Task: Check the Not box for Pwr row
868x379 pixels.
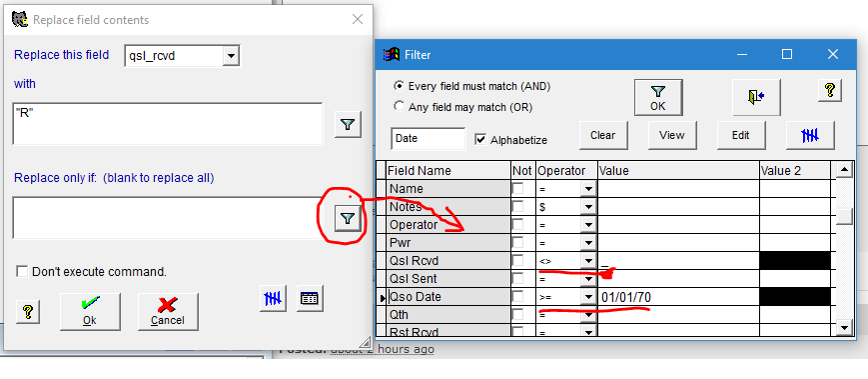Action: pos(518,243)
